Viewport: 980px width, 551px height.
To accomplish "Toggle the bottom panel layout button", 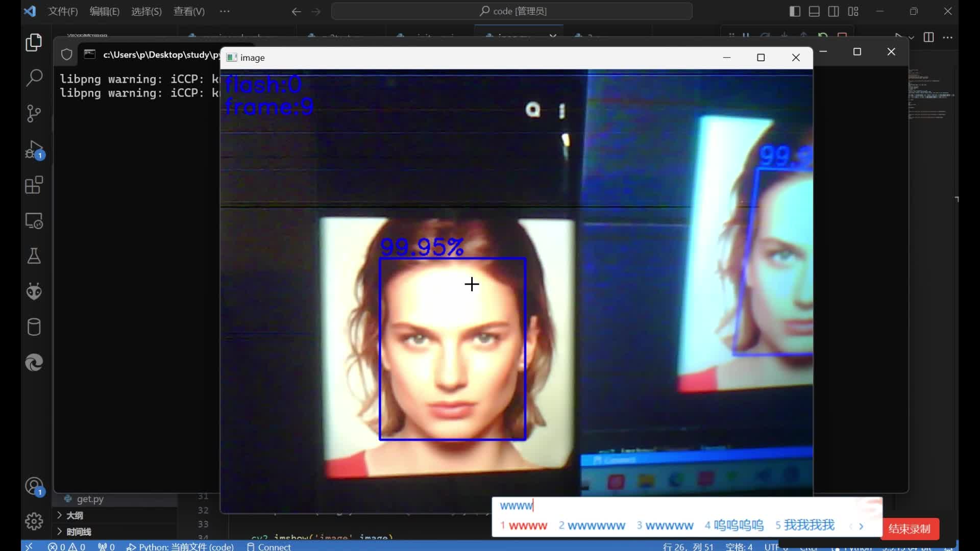I will [x=814, y=11].
